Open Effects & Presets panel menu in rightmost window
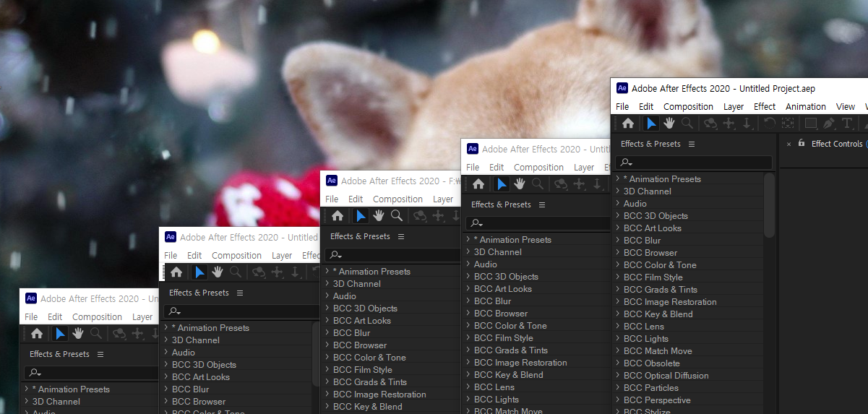Viewport: 868px width, 414px height. pyautogui.click(x=692, y=144)
